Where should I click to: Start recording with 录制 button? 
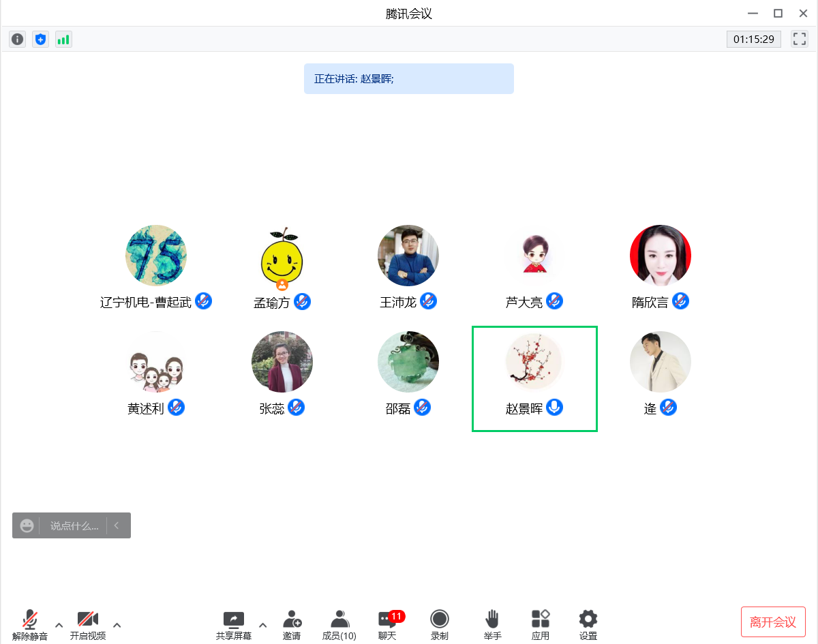pyautogui.click(x=440, y=624)
